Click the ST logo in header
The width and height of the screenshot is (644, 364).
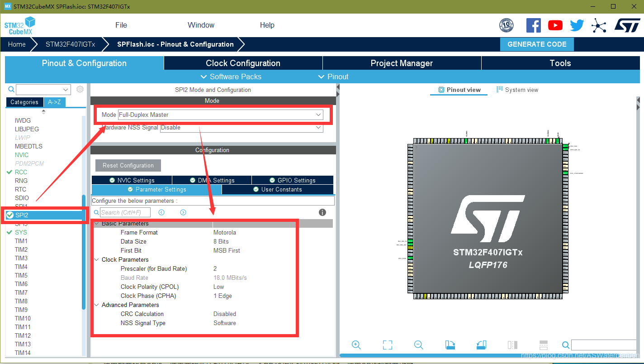tap(627, 25)
